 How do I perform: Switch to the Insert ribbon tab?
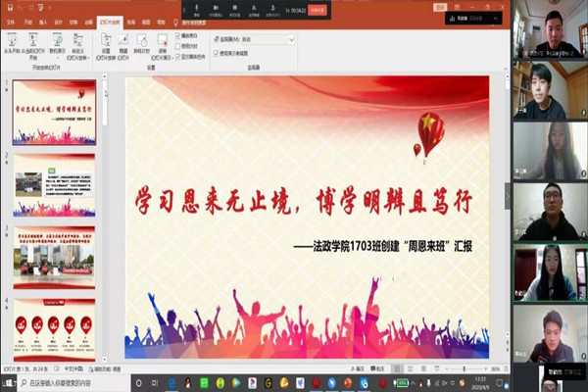pyautogui.click(x=43, y=20)
